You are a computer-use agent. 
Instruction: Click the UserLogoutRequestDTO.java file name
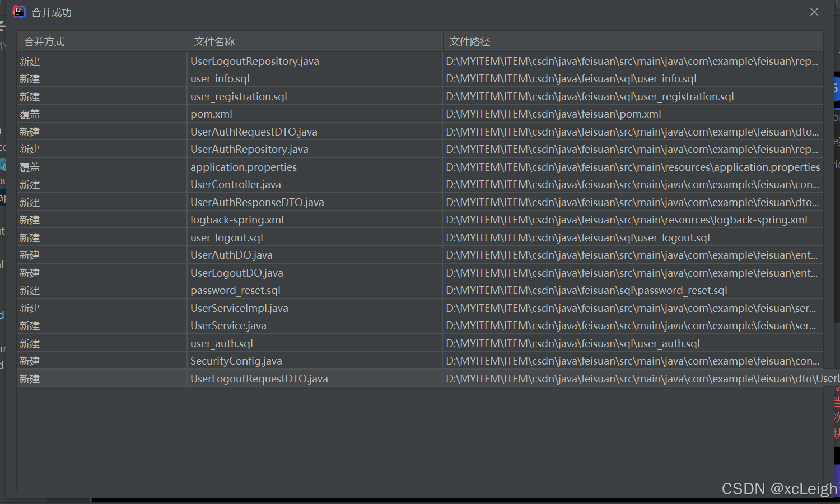[x=259, y=379]
